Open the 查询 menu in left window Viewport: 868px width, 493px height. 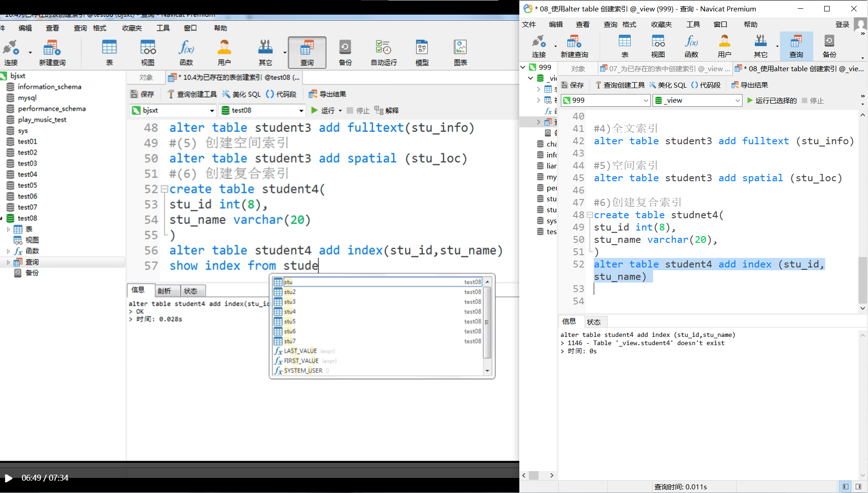[80, 28]
